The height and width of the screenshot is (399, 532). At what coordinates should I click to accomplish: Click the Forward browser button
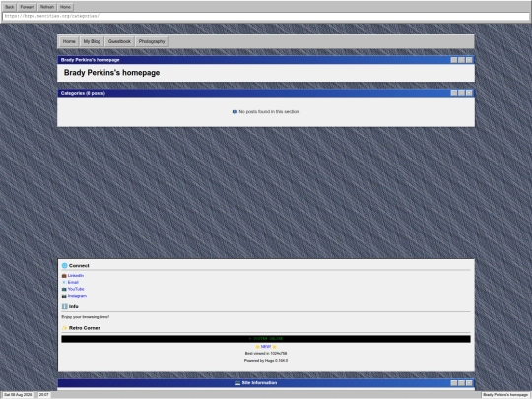pos(28,7)
